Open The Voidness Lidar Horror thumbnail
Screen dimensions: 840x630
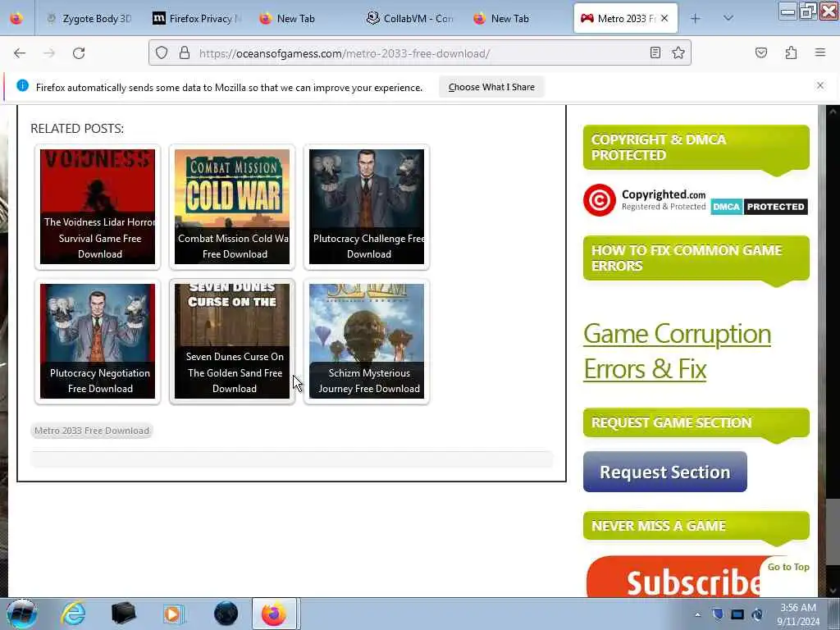click(x=98, y=207)
